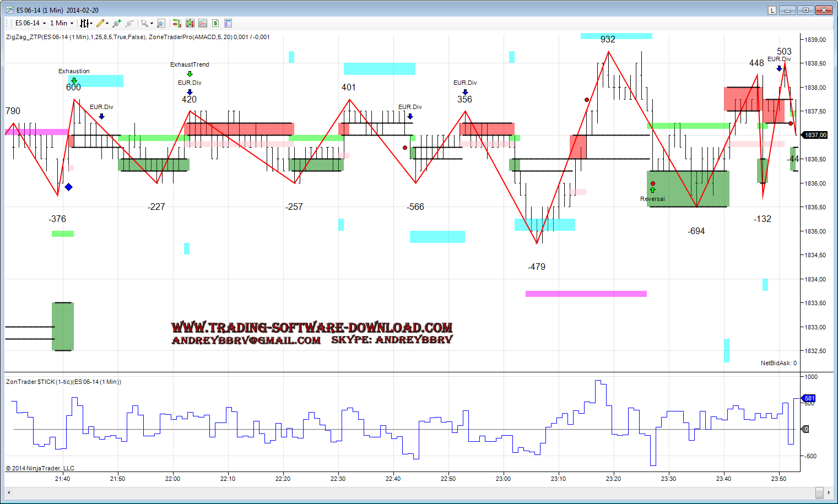The height and width of the screenshot is (504, 838).
Task: Toggle the L link button in title bar
Action: tap(772, 10)
